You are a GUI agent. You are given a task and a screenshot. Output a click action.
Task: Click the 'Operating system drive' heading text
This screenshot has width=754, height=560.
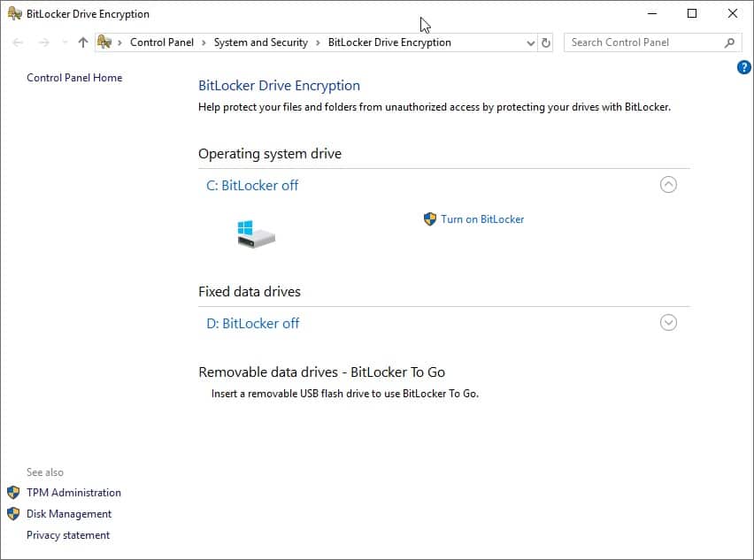pyautogui.click(x=270, y=154)
